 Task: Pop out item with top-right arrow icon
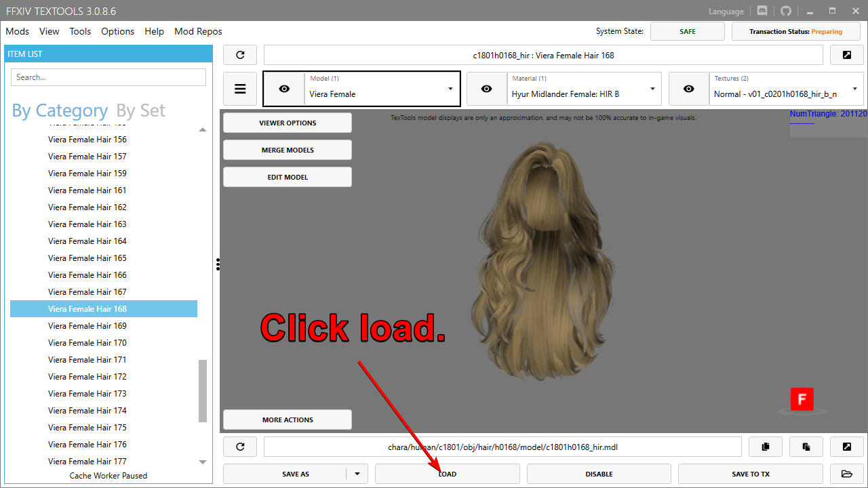click(847, 55)
